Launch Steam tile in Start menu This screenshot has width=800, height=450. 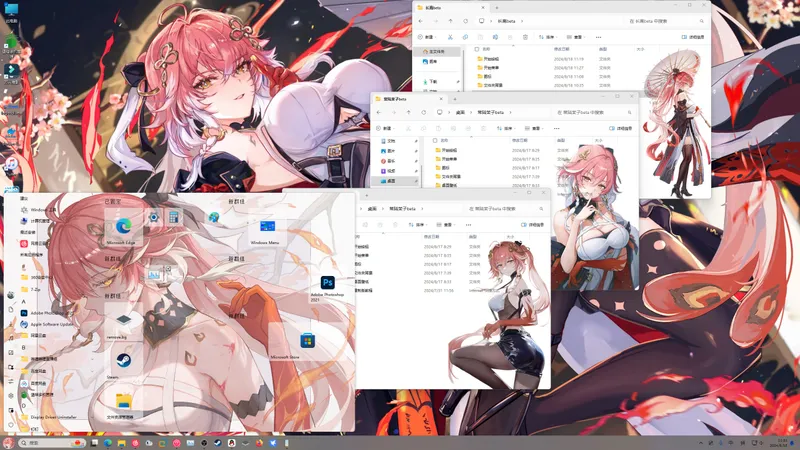pyautogui.click(x=123, y=362)
